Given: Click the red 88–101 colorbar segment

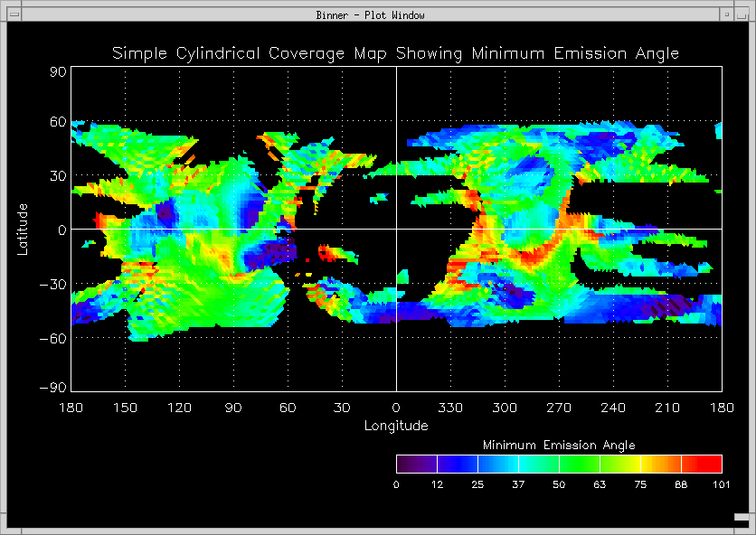Looking at the screenshot, I should (702, 465).
